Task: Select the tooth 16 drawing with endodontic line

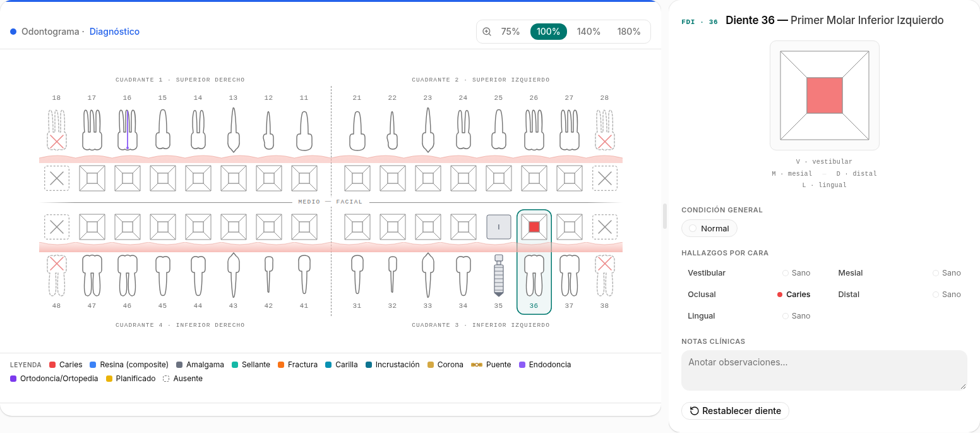Action: click(128, 130)
